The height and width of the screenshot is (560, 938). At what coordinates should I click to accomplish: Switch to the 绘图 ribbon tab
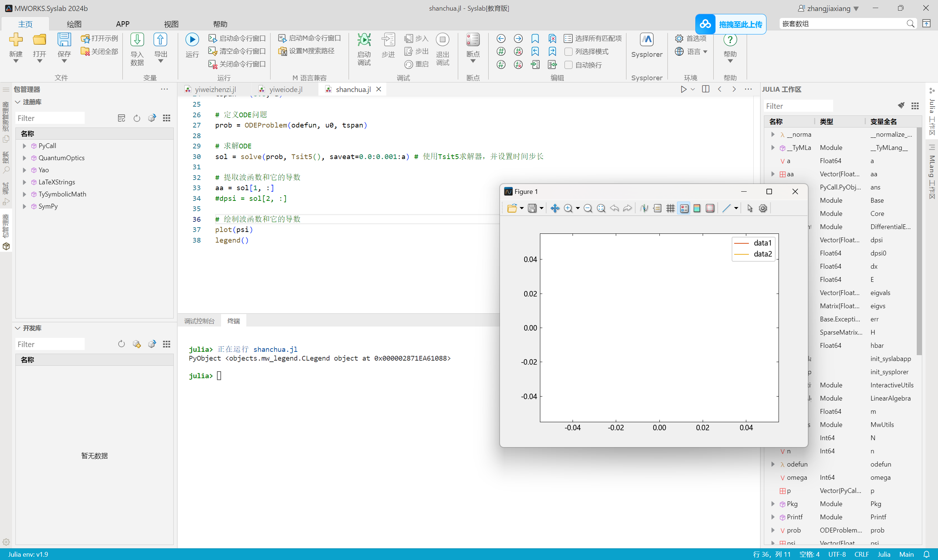pyautogui.click(x=74, y=24)
